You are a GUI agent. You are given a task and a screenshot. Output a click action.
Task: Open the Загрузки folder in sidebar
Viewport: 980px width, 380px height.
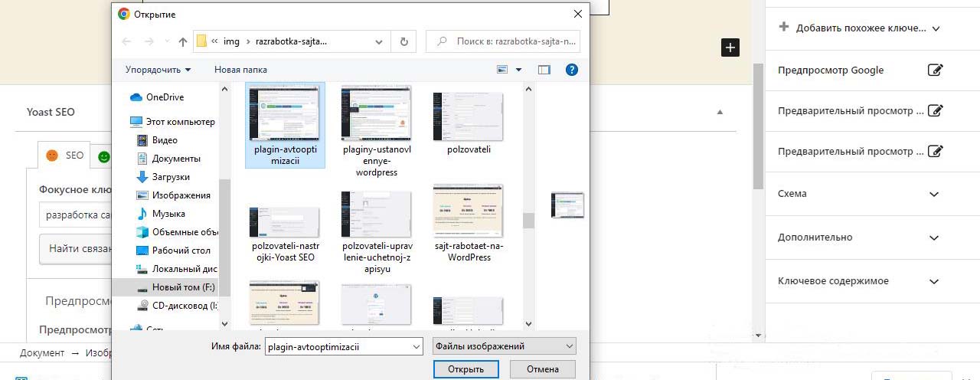(171, 177)
